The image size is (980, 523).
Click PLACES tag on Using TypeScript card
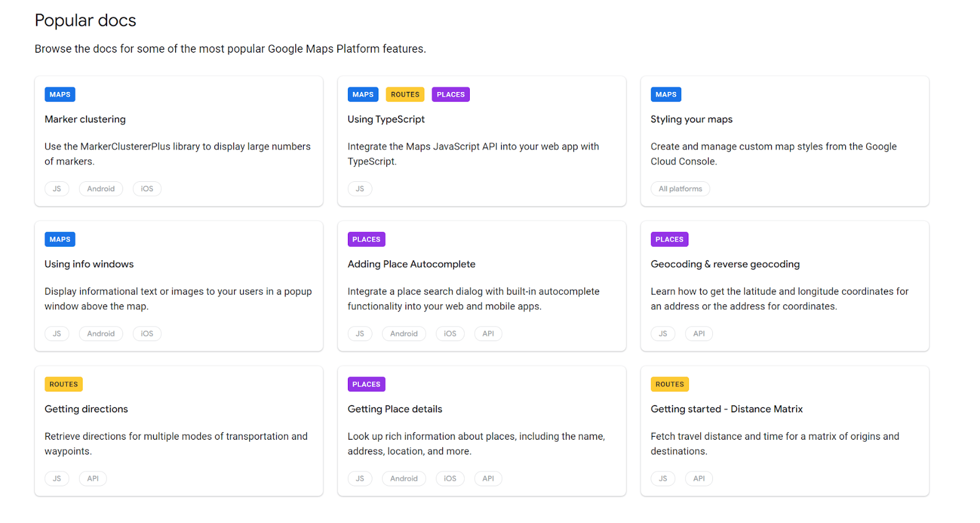click(x=451, y=94)
